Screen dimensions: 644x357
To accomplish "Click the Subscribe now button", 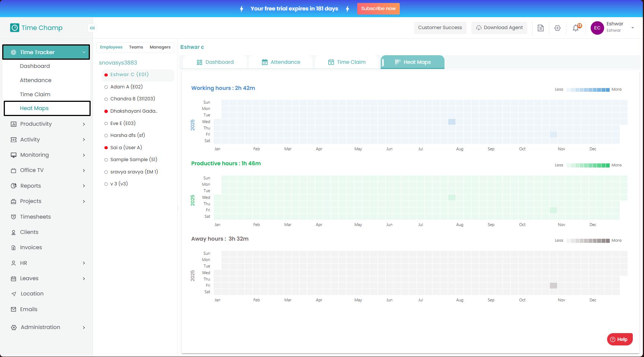I will pyautogui.click(x=378, y=9).
